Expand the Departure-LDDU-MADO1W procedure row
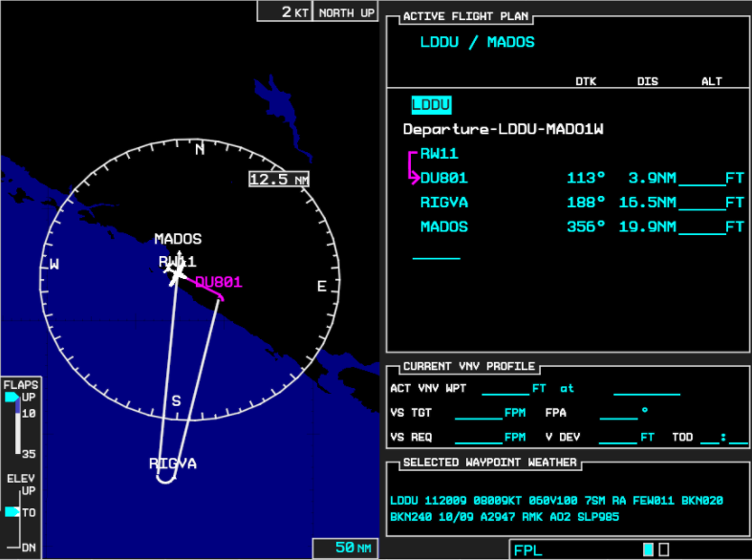752x560 pixels. tap(503, 129)
